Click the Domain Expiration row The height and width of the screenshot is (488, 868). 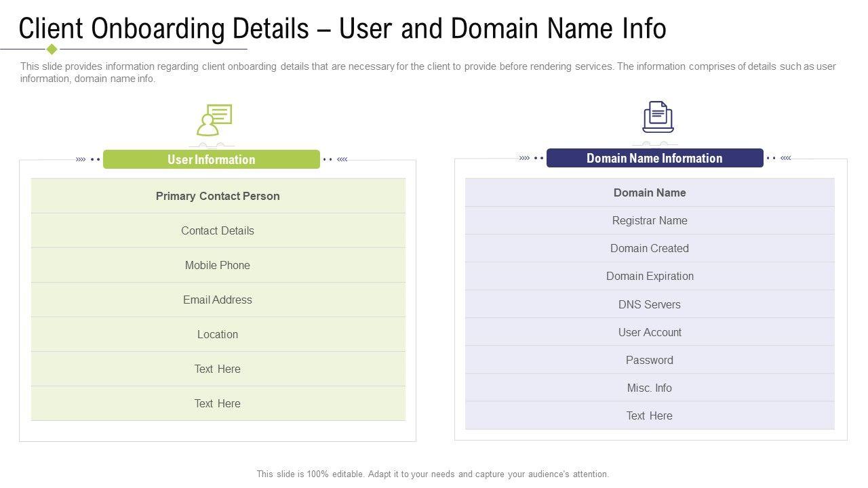(x=650, y=276)
